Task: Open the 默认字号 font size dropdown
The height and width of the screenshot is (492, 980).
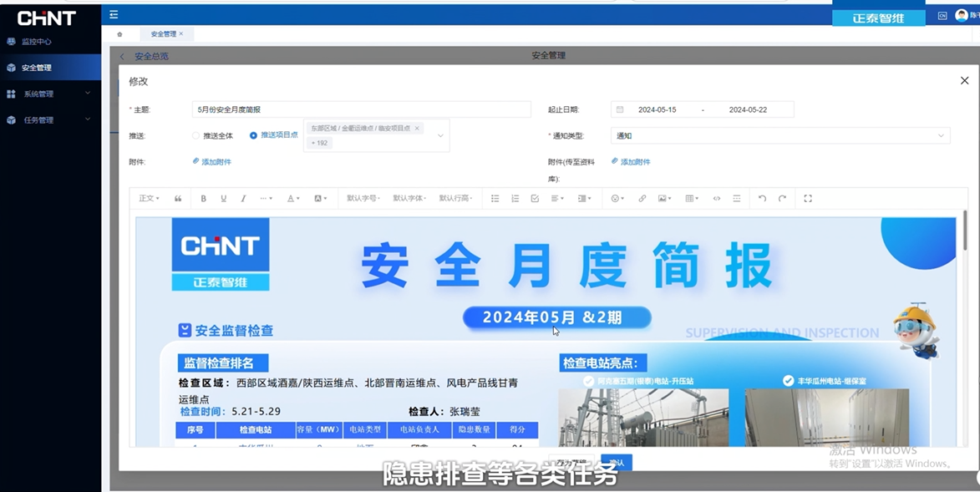Action: coord(363,198)
